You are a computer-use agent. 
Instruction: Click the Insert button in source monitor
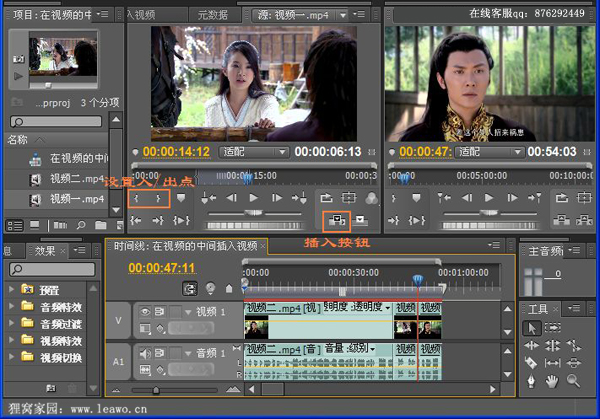[x=337, y=220]
